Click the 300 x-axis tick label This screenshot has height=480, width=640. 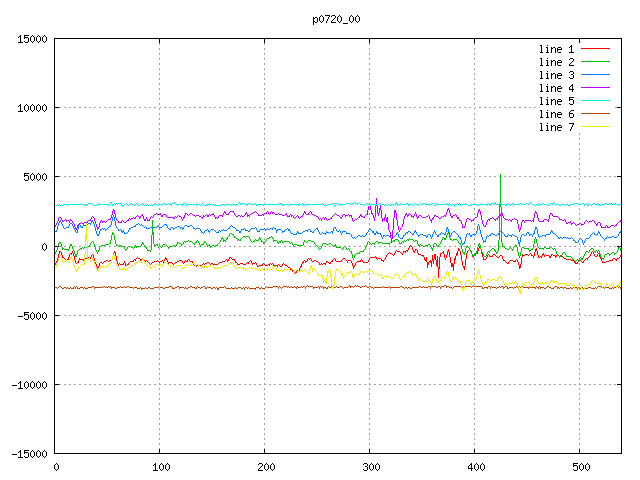pyautogui.click(x=369, y=467)
